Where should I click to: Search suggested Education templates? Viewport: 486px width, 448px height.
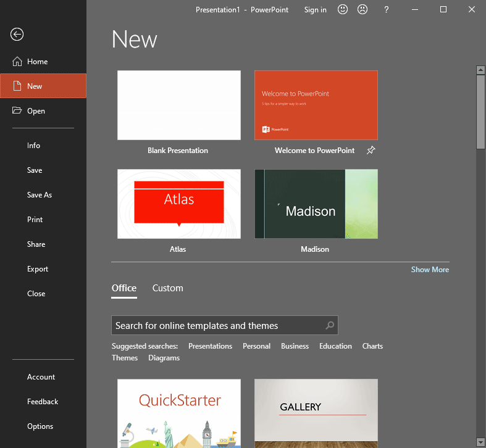(x=335, y=346)
